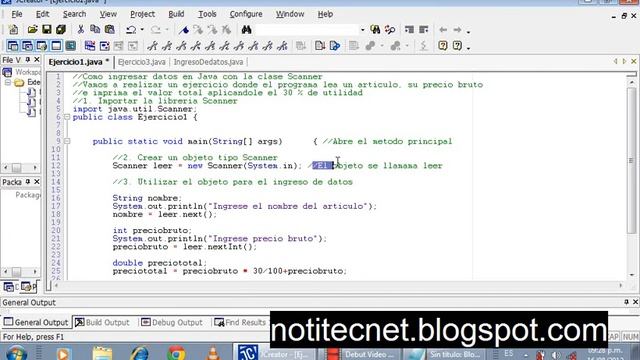The width and height of the screenshot is (640, 360).
Task: Click the Compile File toolbar icon
Action: pos(320,45)
